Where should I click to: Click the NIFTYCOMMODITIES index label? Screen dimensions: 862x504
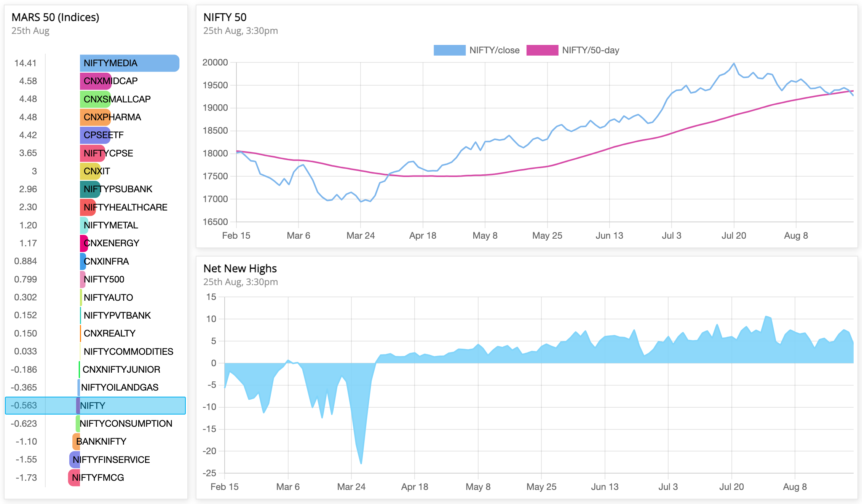128,352
